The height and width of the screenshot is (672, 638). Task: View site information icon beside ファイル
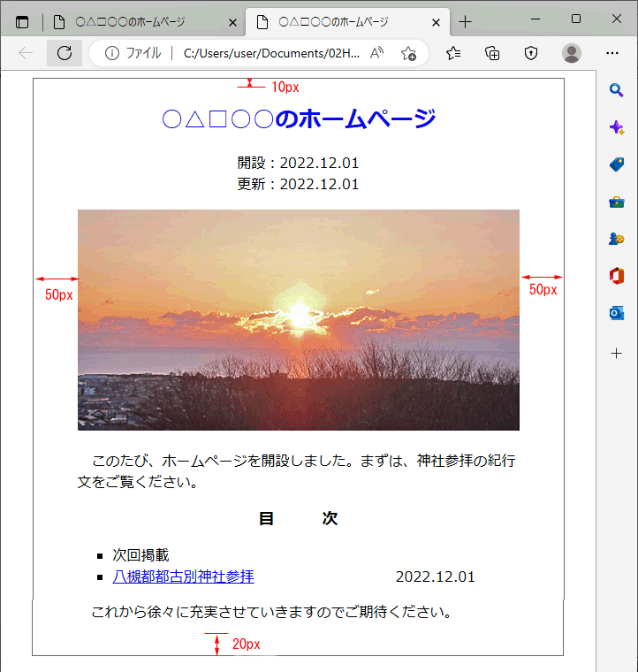111,53
